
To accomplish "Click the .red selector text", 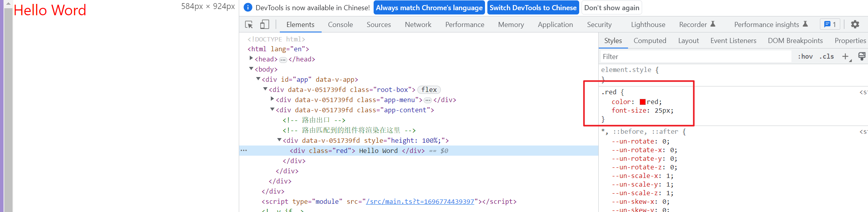I will (x=608, y=92).
